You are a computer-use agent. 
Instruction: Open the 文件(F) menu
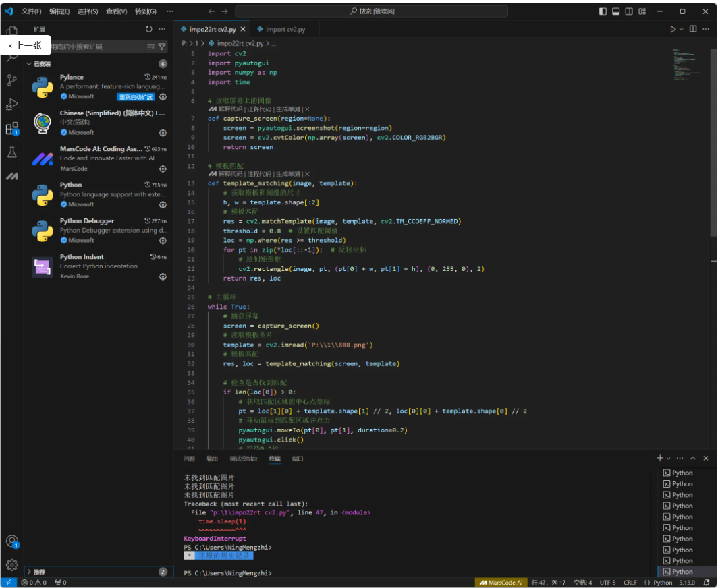[x=31, y=11]
